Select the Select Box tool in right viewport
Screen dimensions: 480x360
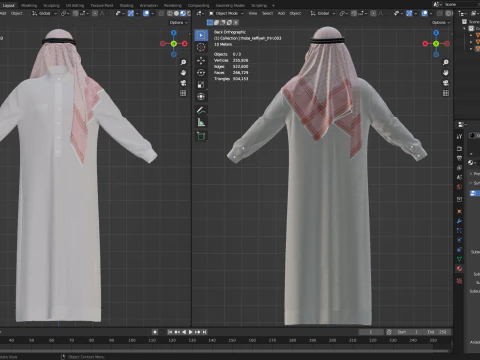(x=201, y=35)
